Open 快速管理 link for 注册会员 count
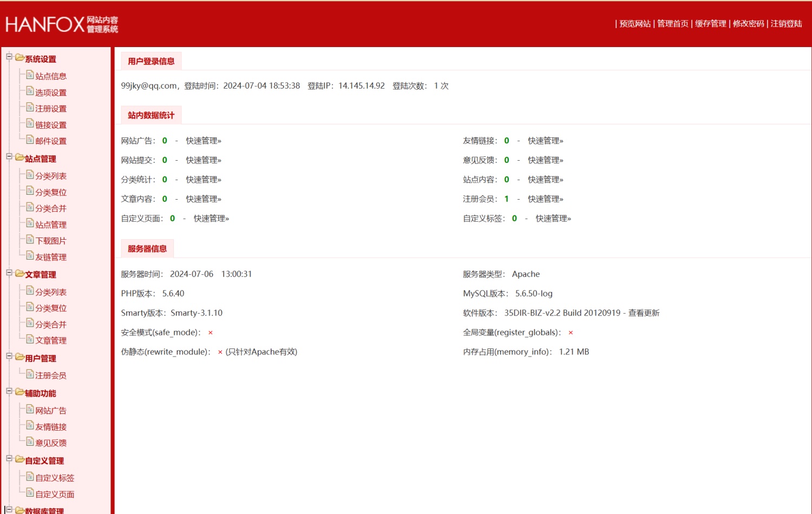Viewport: 812px width, 514px height. click(x=546, y=199)
